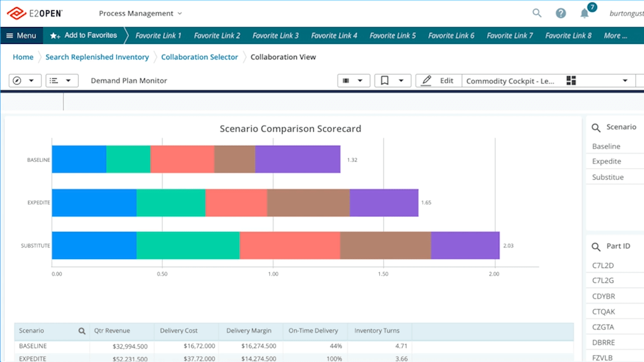Click the bookmark icon in toolbar
The image size is (644, 362).
(385, 81)
